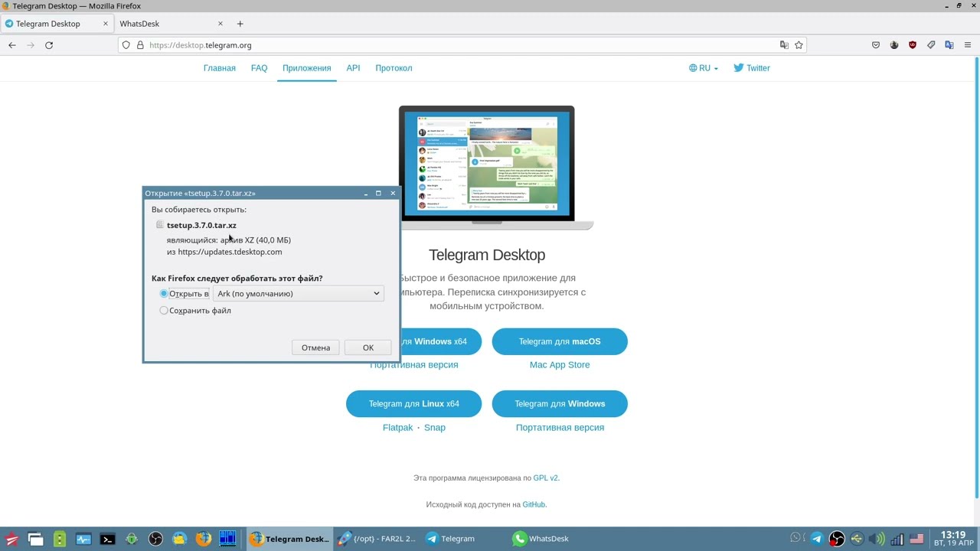Open the Flatpak link
Viewport: 980px width, 551px height.
(x=397, y=428)
